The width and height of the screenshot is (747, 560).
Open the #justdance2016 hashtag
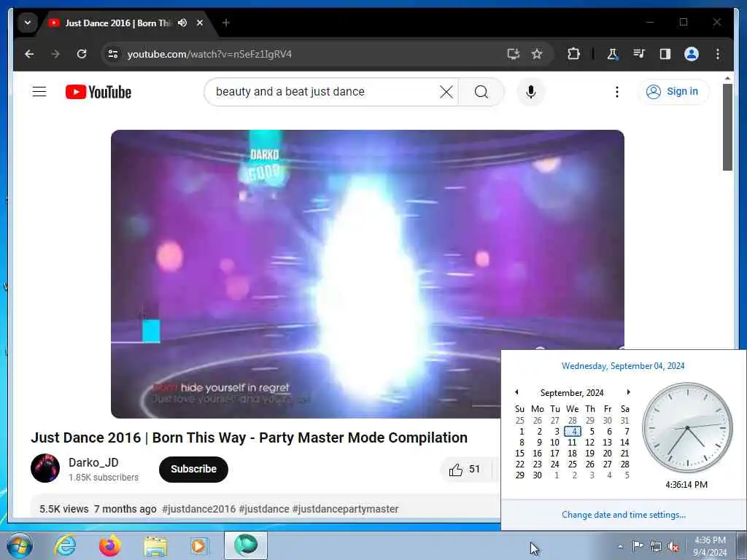(x=198, y=509)
